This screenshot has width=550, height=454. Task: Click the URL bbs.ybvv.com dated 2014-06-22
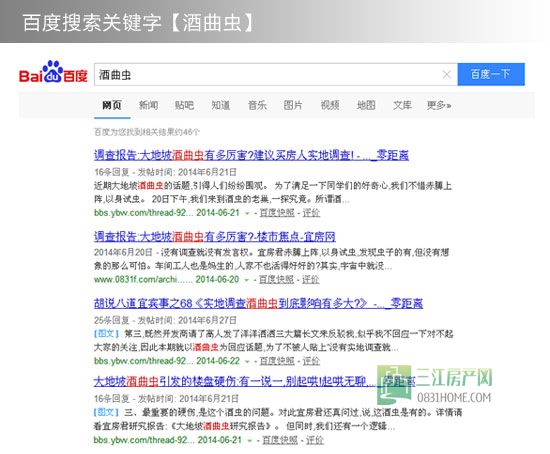[x=143, y=361]
